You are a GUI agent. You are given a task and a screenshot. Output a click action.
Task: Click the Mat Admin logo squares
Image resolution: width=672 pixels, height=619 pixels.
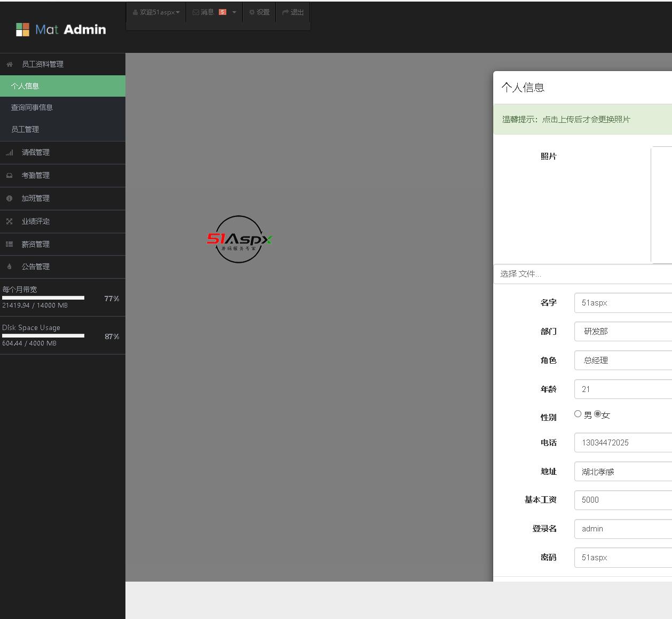(x=22, y=29)
